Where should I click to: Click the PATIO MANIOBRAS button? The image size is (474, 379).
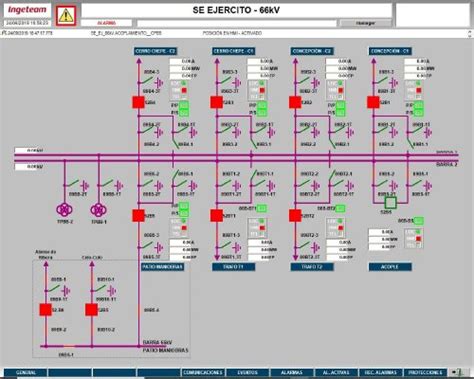(x=162, y=267)
